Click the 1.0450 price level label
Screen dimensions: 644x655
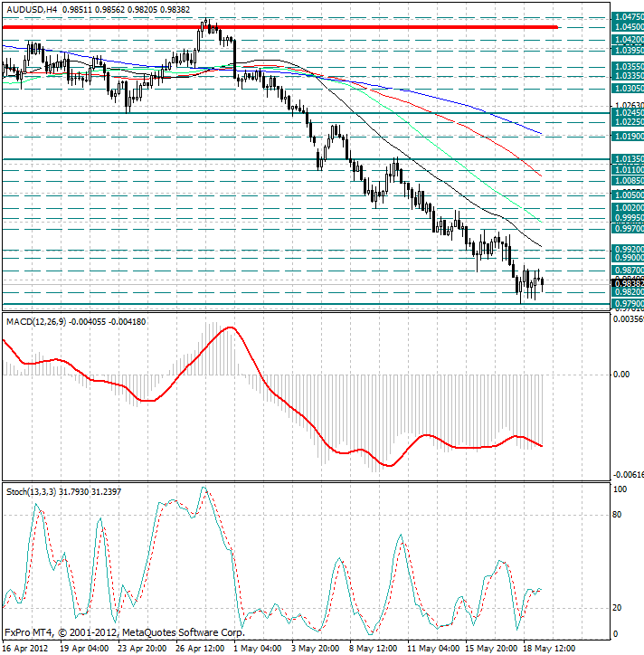[x=628, y=27]
